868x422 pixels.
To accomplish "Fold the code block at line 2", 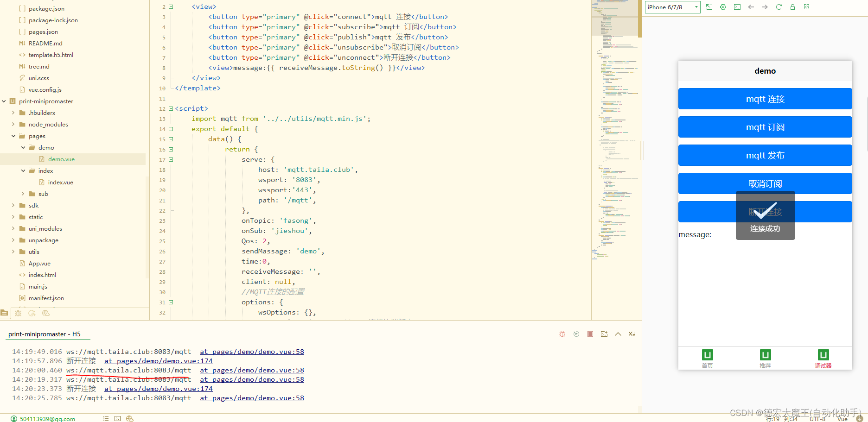I will (171, 7).
